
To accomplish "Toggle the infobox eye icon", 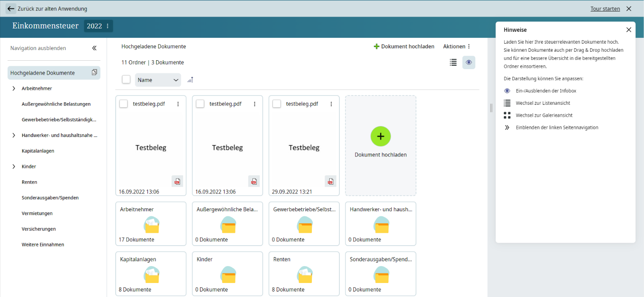I will [469, 62].
